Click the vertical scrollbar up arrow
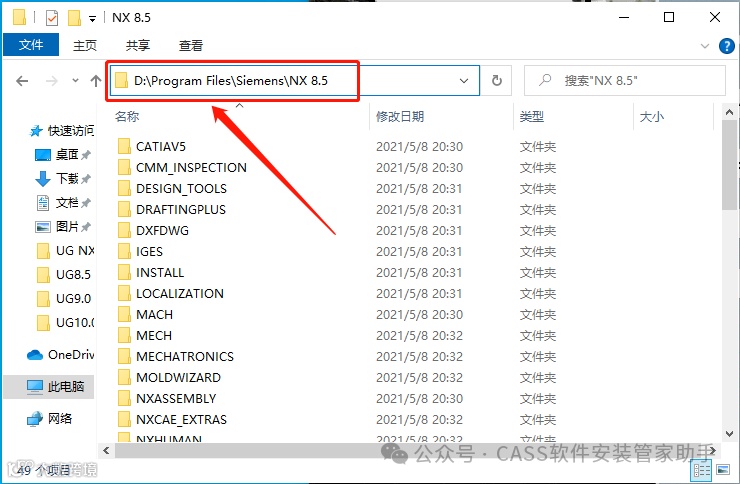 pyautogui.click(x=729, y=112)
